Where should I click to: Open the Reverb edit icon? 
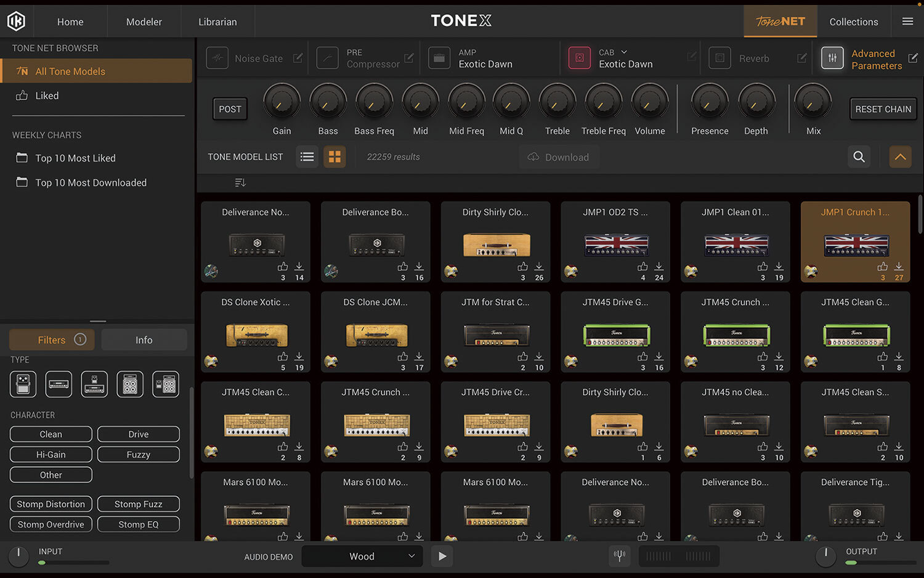[801, 58]
